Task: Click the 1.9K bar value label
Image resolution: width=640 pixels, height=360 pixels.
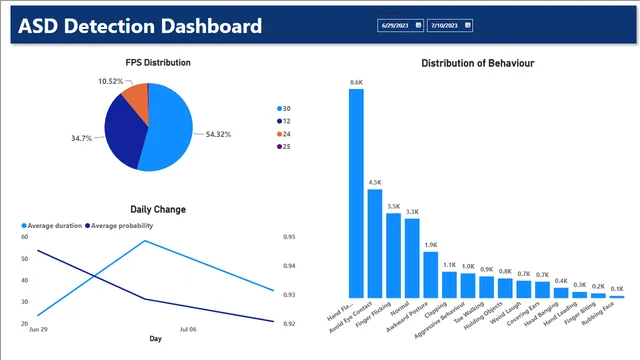Action: 431,245
